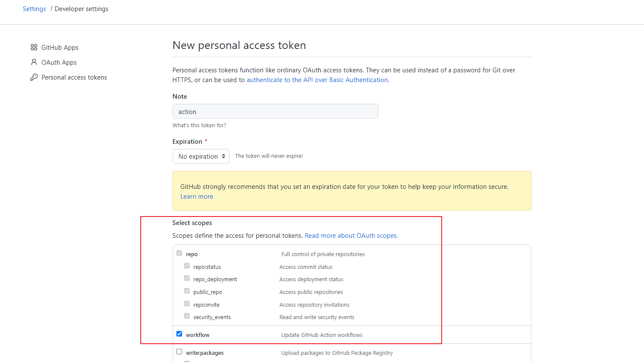Click the GitHub Apps grid icon
Screen dimensions: 644x362
pos(34,47)
